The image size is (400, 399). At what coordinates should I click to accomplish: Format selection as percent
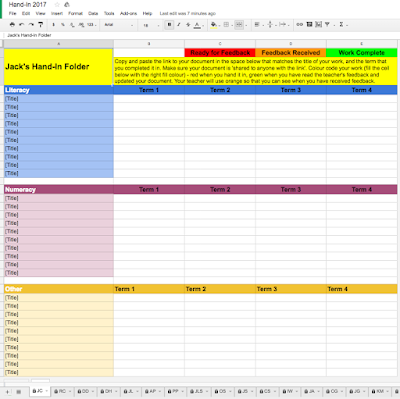pyautogui.click(x=63, y=25)
